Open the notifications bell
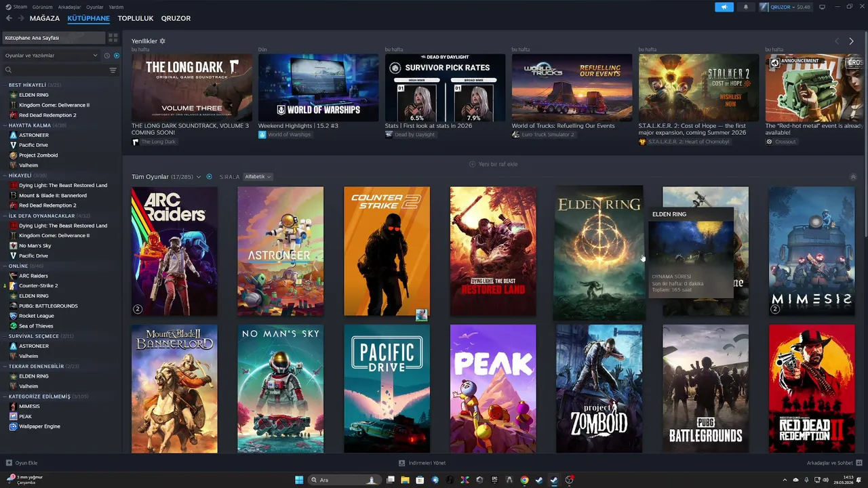Image resolution: width=868 pixels, height=488 pixels. coord(746,7)
